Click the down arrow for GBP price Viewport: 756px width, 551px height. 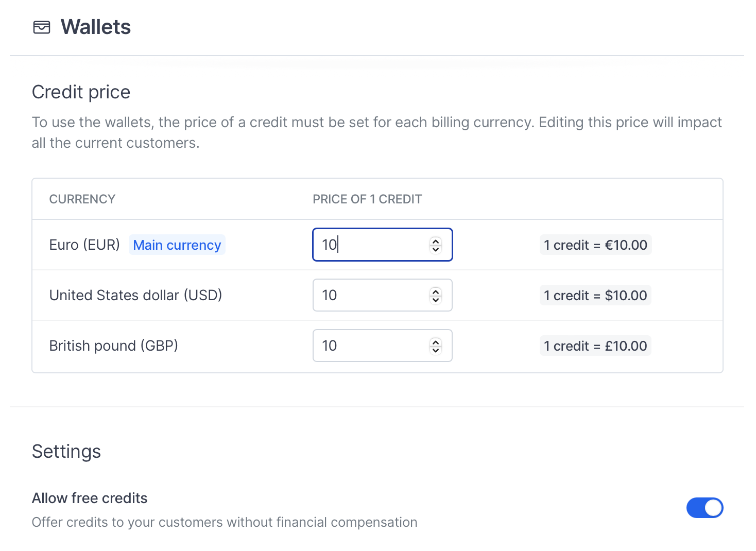(436, 350)
